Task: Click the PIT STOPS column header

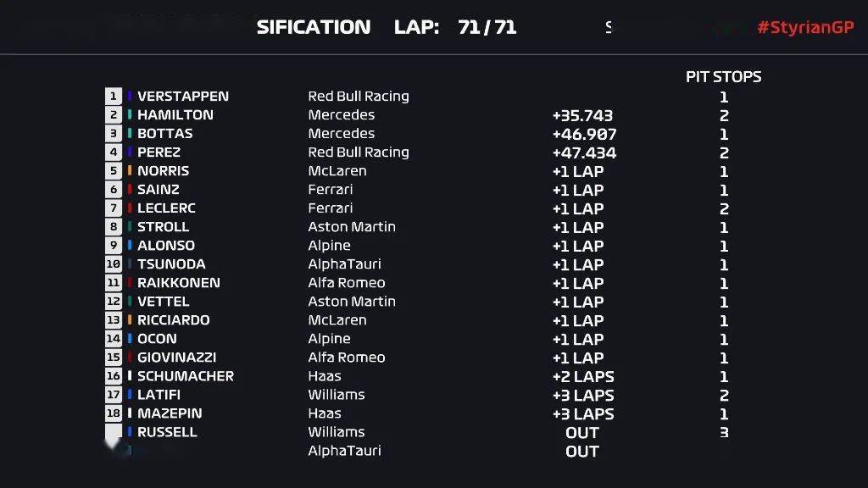Action: [724, 77]
